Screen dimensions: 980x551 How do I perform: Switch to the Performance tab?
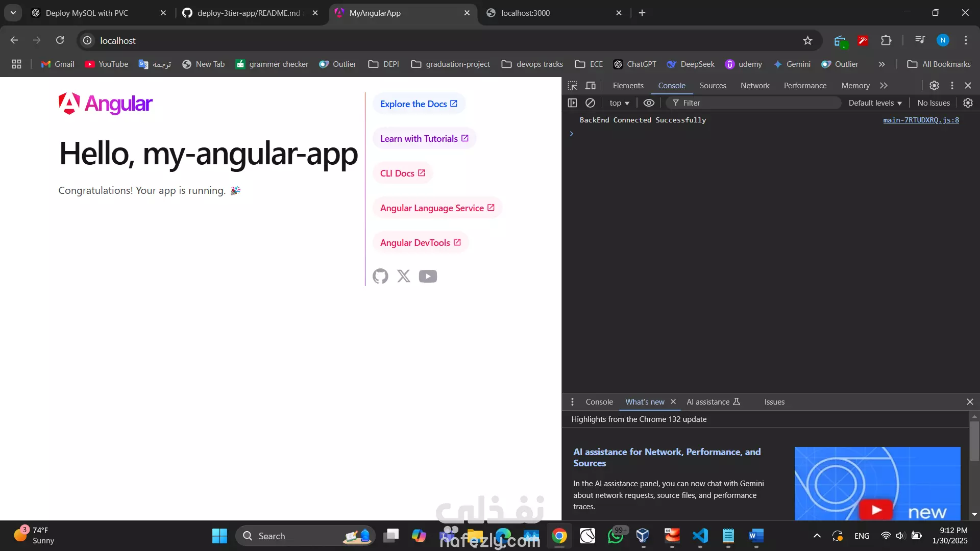coord(805,86)
